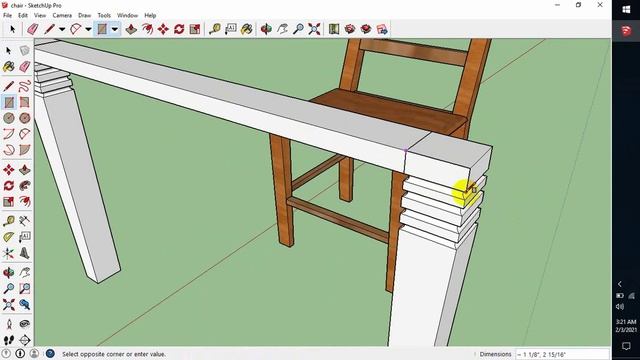This screenshot has width=640, height=360.
Task: Select the Rotate tool in the top toolbar
Action: pos(179,29)
